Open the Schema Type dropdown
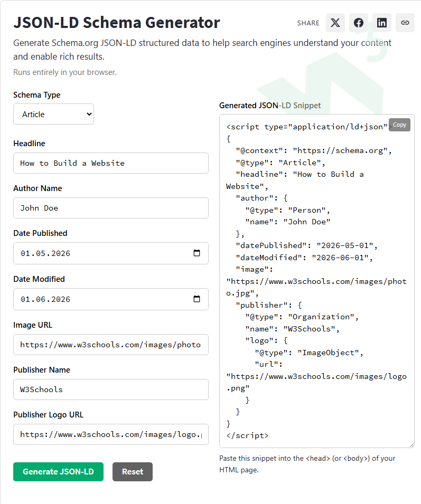 click(x=53, y=114)
